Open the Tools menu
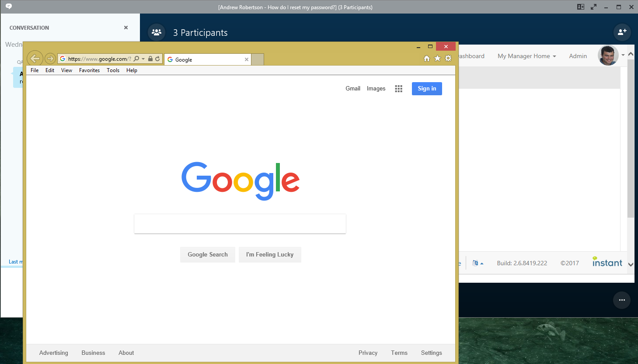Viewport: 638px width, 364px height. click(113, 70)
